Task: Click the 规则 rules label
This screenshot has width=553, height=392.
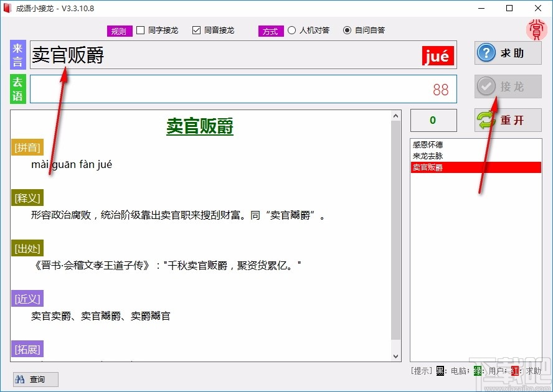Action: tap(119, 30)
